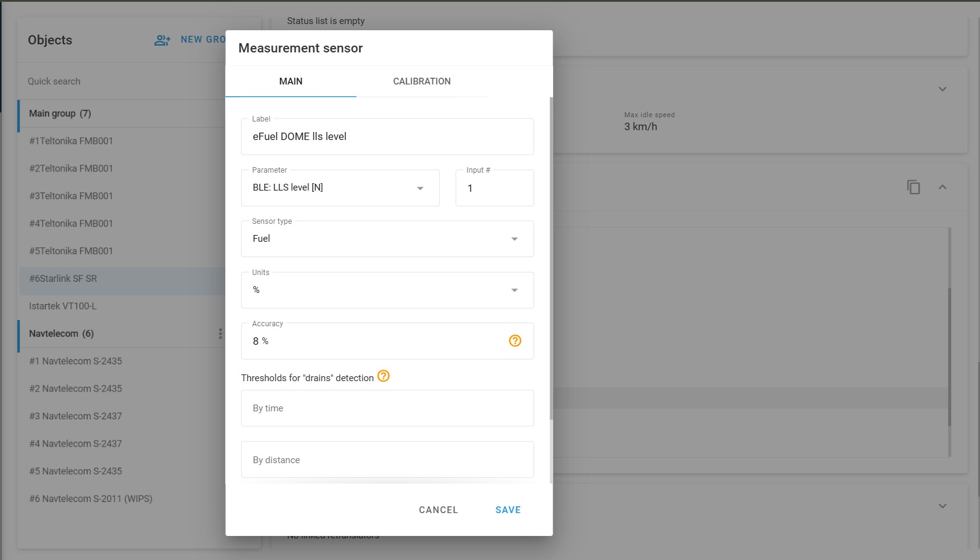This screenshot has height=560, width=980.
Task: Expand the Max idle speed panel chevron
Action: (942, 89)
